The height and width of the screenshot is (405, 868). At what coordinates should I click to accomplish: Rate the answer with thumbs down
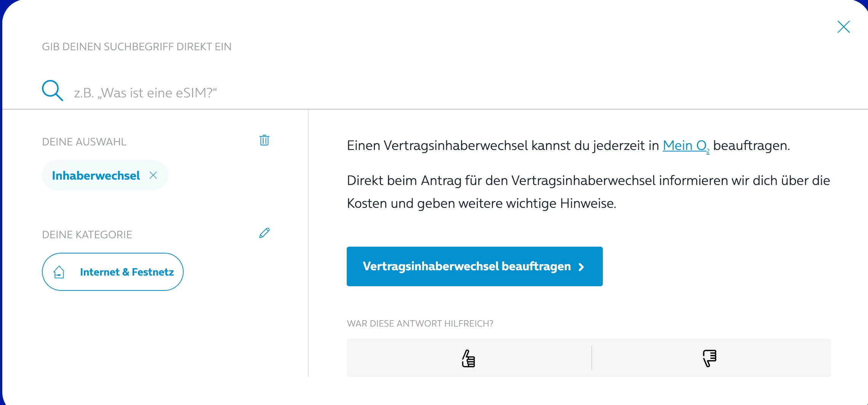click(709, 358)
